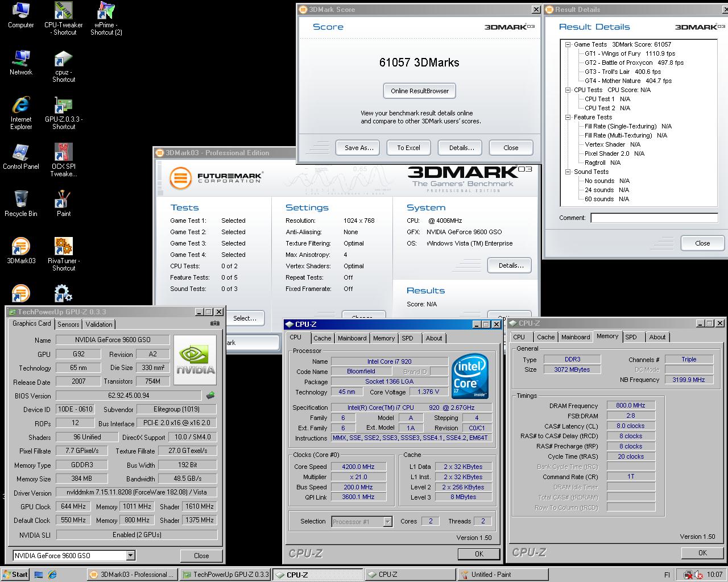The width and height of the screenshot is (728, 582).
Task: Select Ragtroll result row
Action: coord(602,163)
